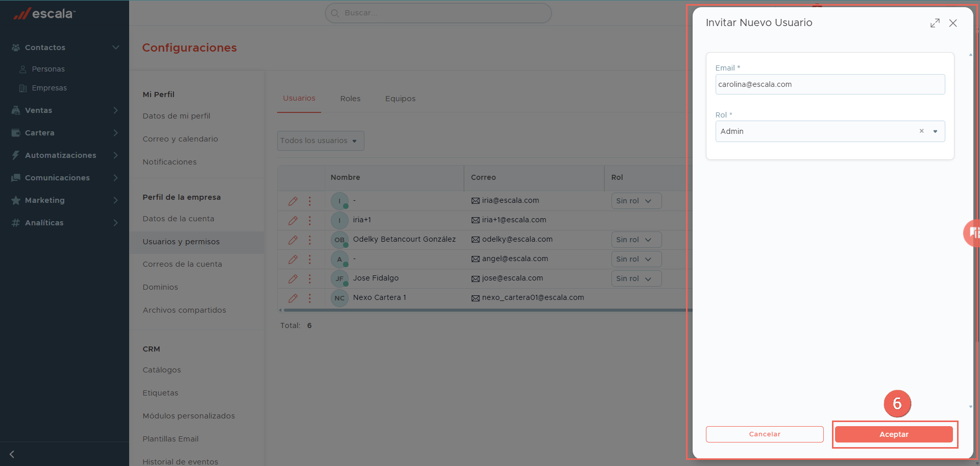
Task: Clear the Admin role selection
Action: [922, 131]
